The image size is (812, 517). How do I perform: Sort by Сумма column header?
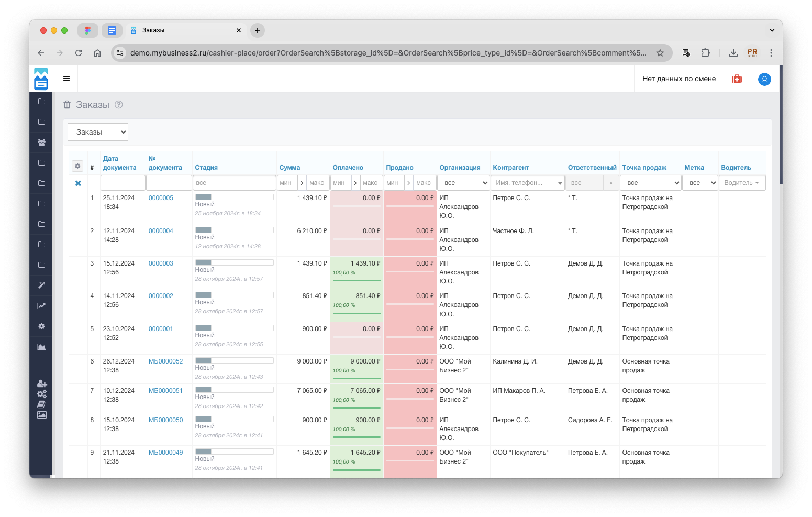290,168
